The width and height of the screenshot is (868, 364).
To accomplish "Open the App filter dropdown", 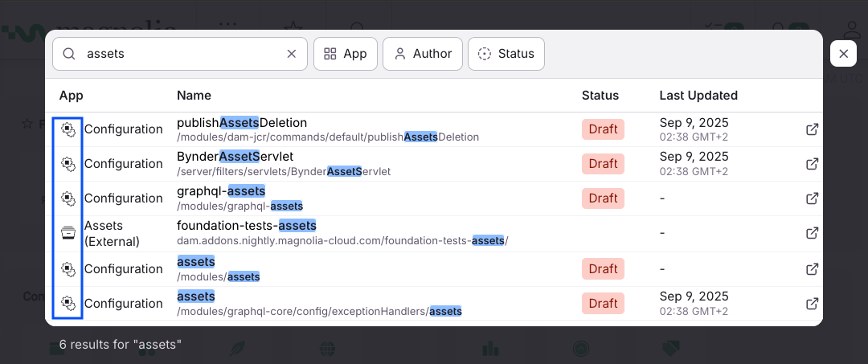I will pyautogui.click(x=345, y=54).
